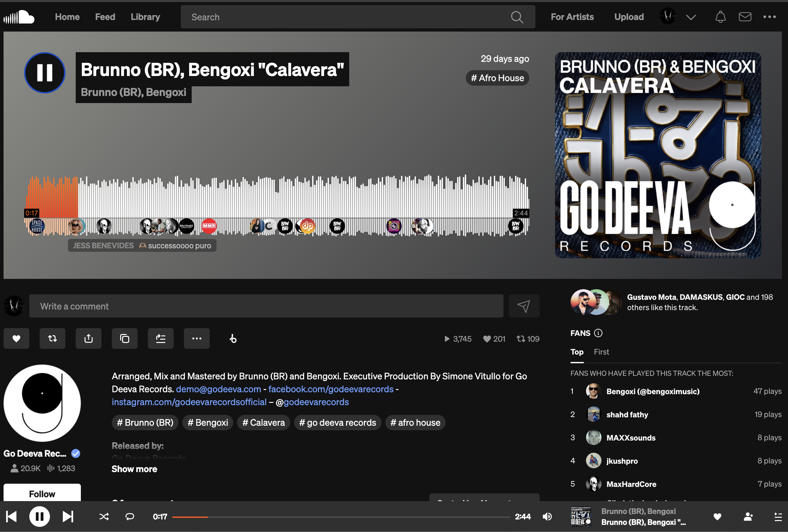Image resolution: width=788 pixels, height=532 pixels.
Task: Expand the profile dropdown chevron
Action: point(691,17)
